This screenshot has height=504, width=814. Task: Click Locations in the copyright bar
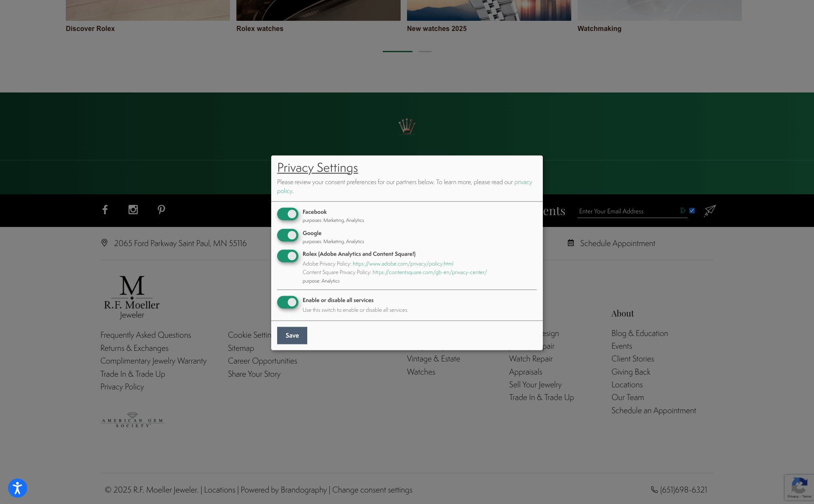219,490
